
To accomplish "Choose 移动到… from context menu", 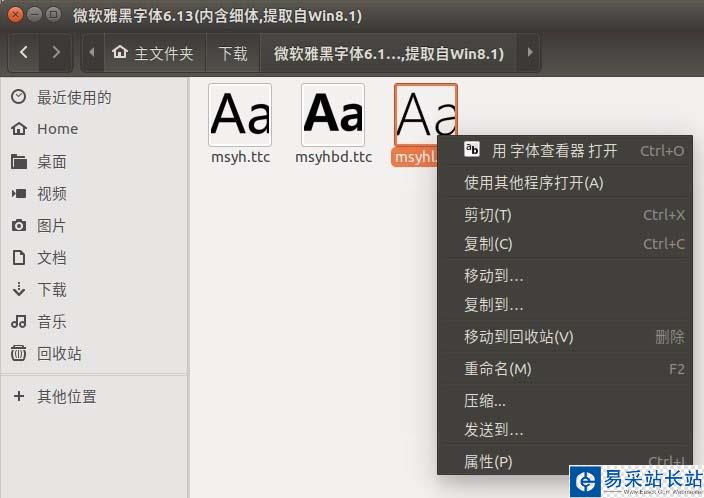I will tap(565, 276).
